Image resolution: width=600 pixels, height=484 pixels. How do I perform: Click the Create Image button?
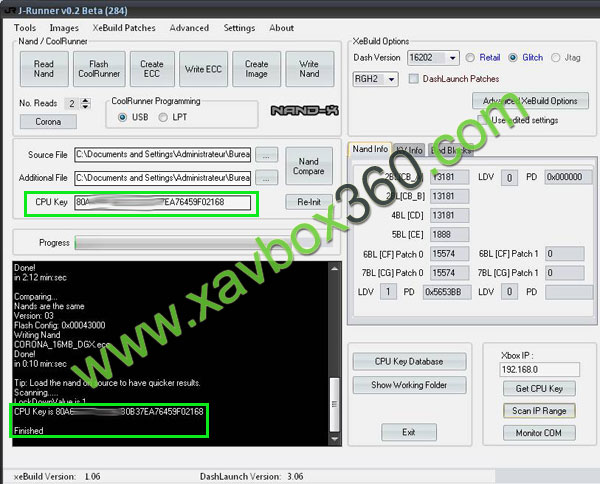pos(256,69)
